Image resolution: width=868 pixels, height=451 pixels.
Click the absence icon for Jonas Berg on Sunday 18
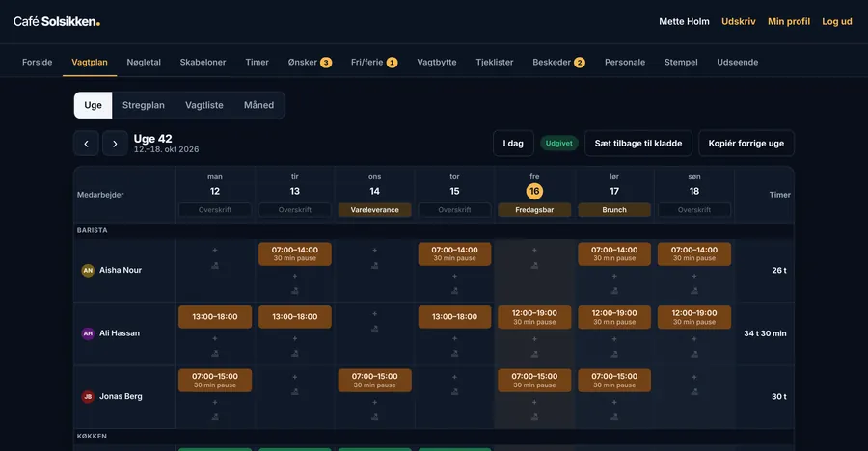694,392
